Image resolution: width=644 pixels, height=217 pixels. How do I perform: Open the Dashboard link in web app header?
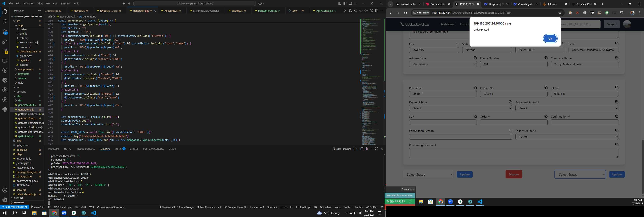pyautogui.click(x=447, y=24)
